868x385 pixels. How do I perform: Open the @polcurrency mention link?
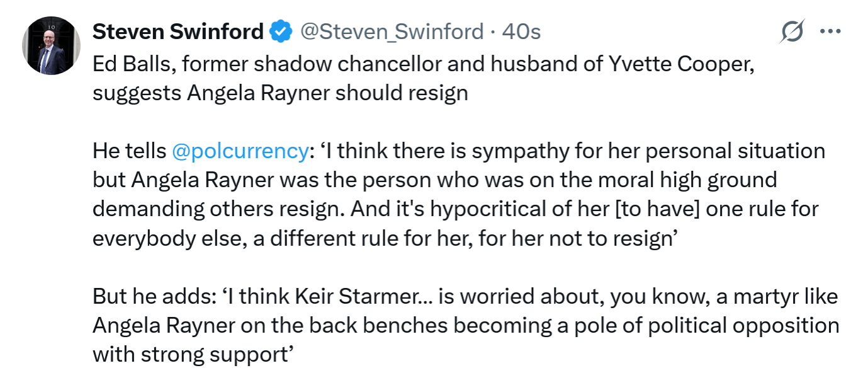(x=238, y=151)
